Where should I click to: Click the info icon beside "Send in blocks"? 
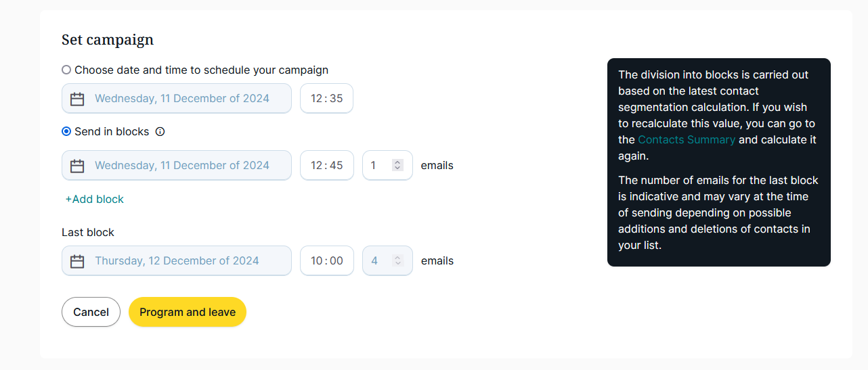[160, 131]
